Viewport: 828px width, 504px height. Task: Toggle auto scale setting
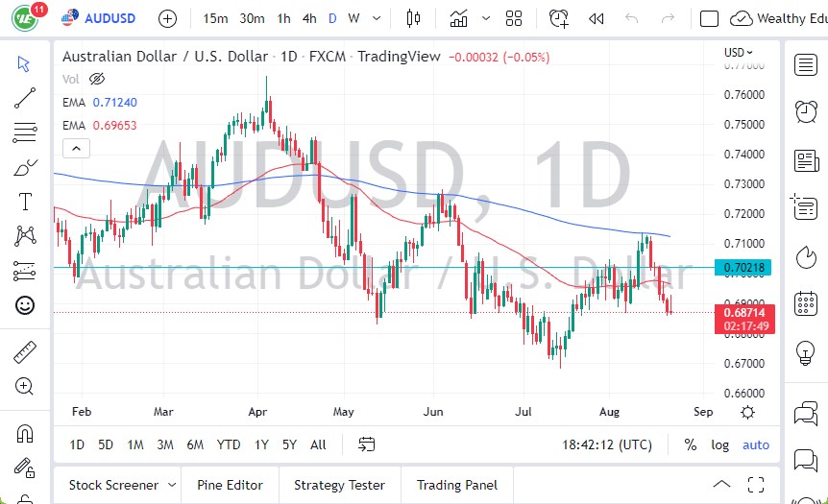pos(756,444)
